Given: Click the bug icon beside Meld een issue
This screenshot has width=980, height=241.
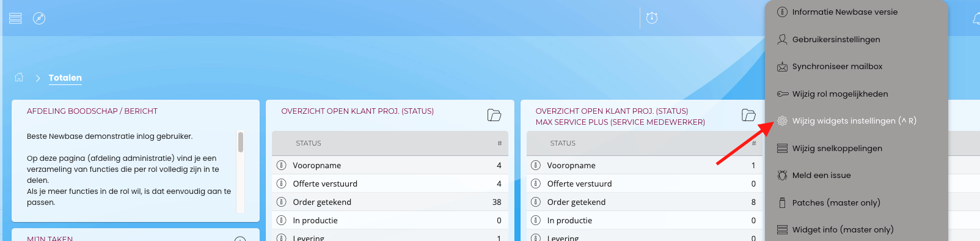Looking at the screenshot, I should [x=782, y=175].
